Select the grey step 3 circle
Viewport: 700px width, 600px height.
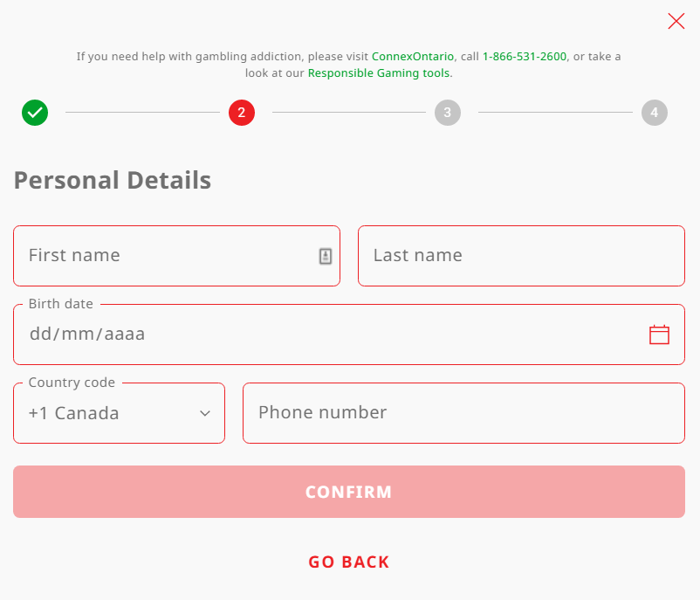[x=448, y=113]
